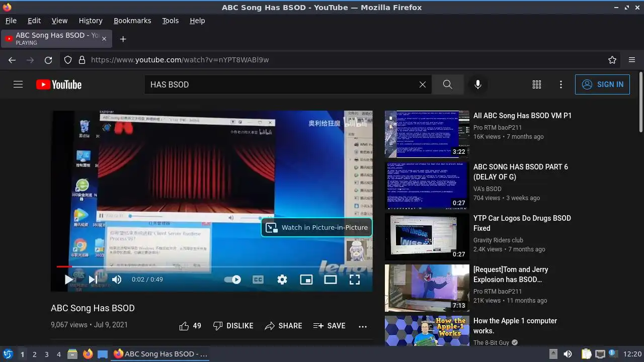Switch to miniplayer mode

pyautogui.click(x=306, y=280)
